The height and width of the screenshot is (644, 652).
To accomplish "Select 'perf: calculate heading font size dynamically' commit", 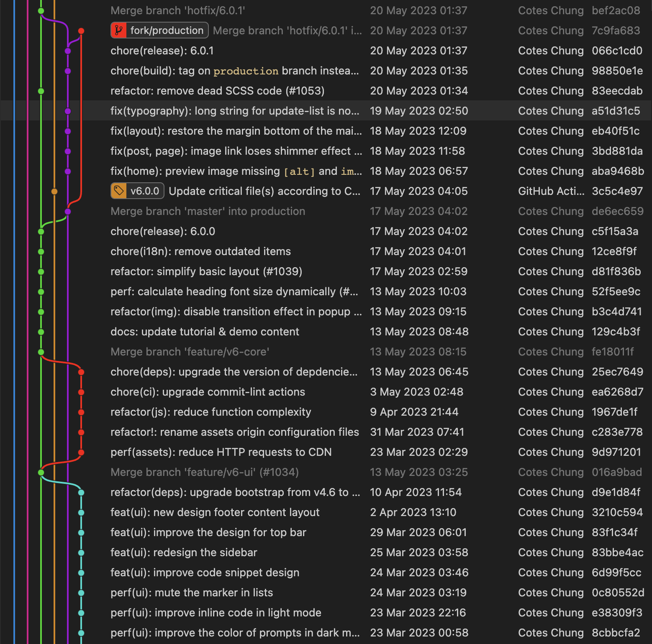I will (326, 291).
